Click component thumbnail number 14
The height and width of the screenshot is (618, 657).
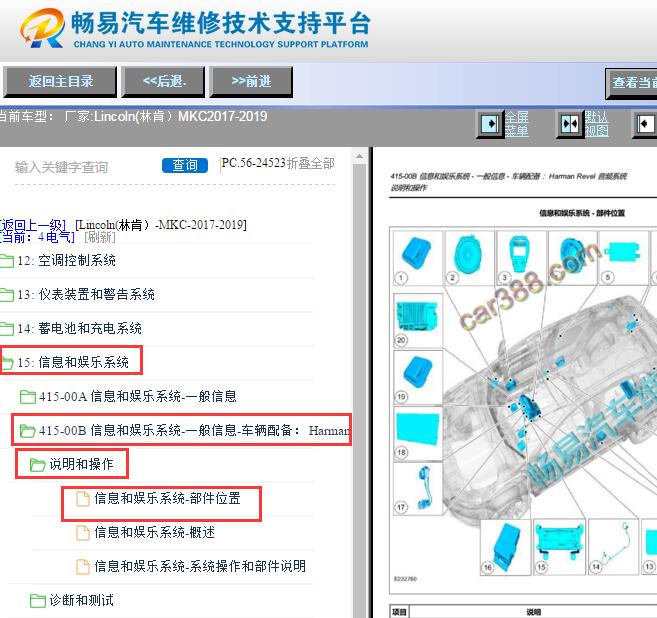[613, 547]
